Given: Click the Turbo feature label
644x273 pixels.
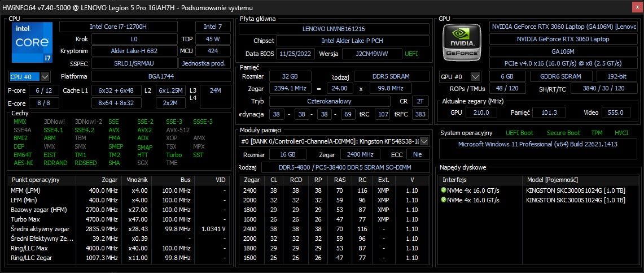Looking at the screenshot, I should pos(174,155).
